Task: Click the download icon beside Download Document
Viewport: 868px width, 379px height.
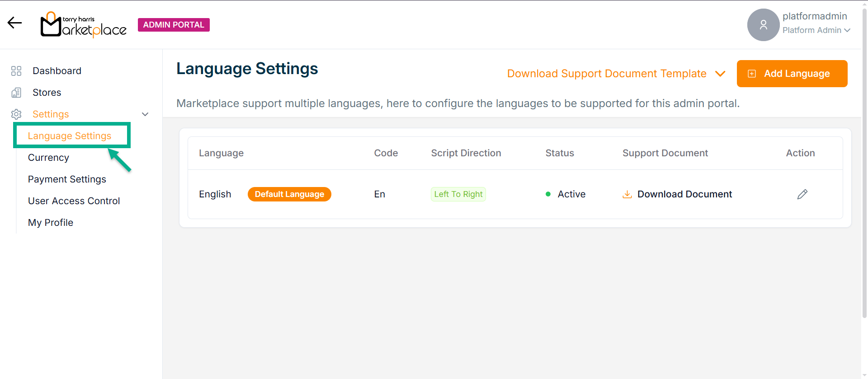Action: (627, 194)
